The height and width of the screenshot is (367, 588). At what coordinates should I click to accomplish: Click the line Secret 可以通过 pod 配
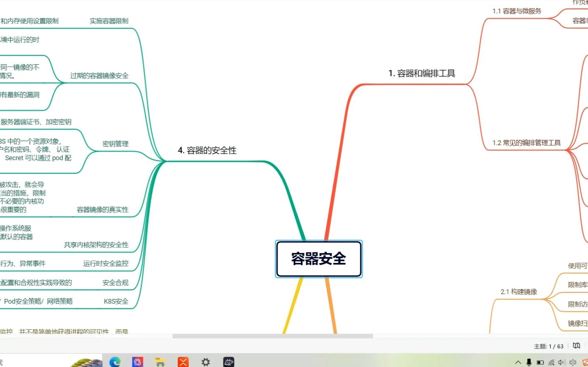click(38, 158)
